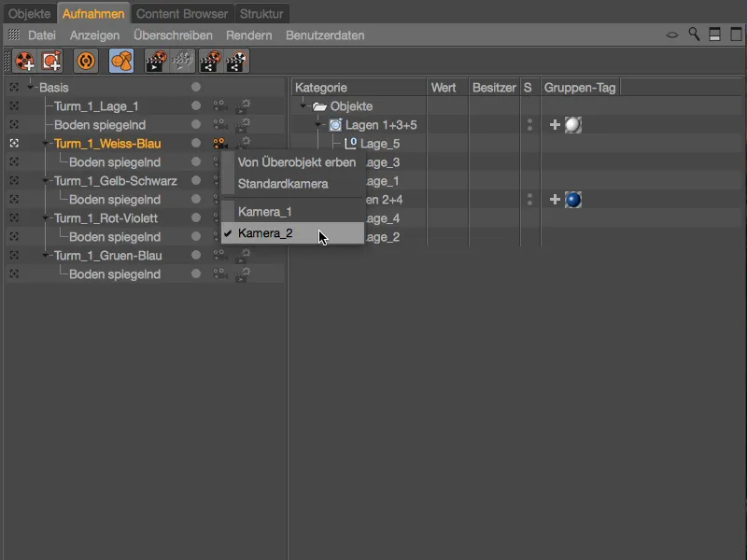Collapse the Objekte folder in Kategorie
Screen dimensions: 747x560
pos(303,106)
